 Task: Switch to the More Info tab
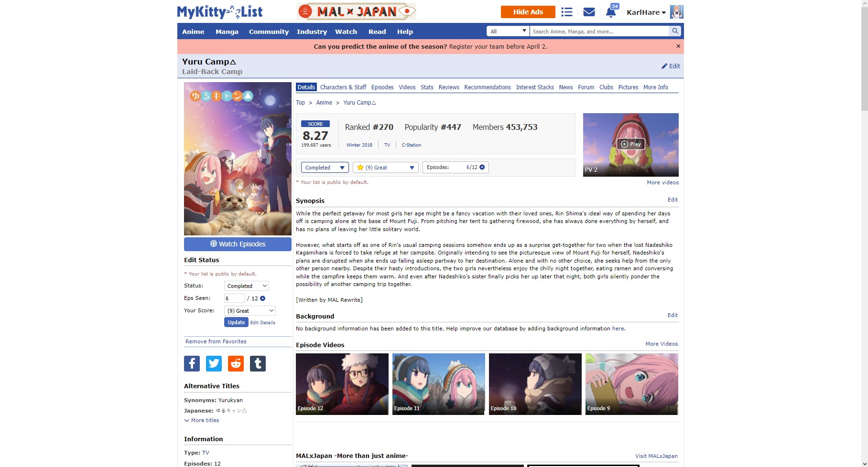click(x=656, y=87)
